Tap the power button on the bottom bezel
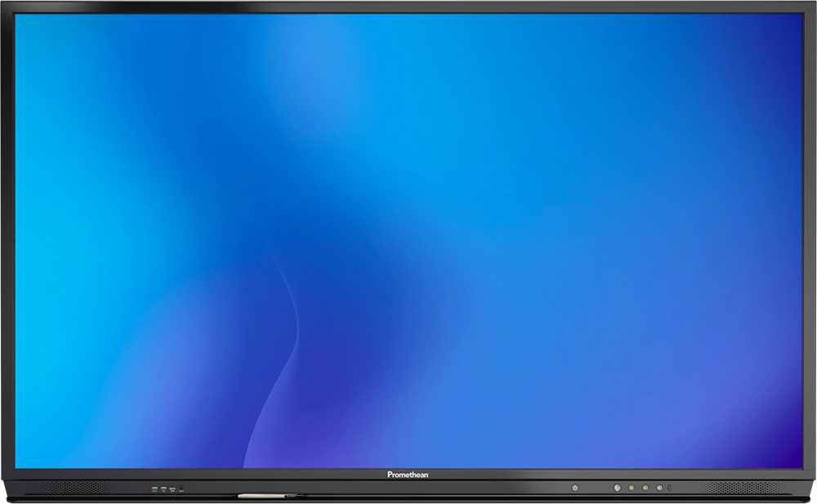Screen dimensions: 817x504 (574, 488)
